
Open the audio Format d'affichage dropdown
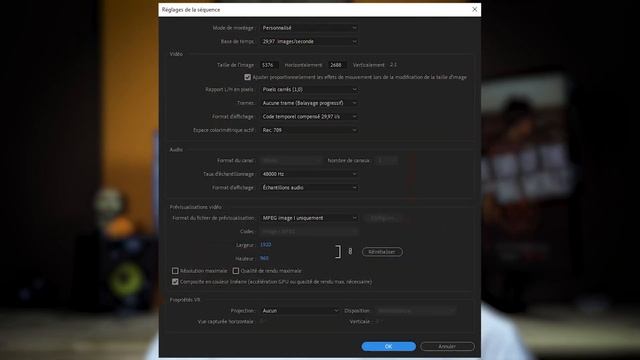point(309,187)
